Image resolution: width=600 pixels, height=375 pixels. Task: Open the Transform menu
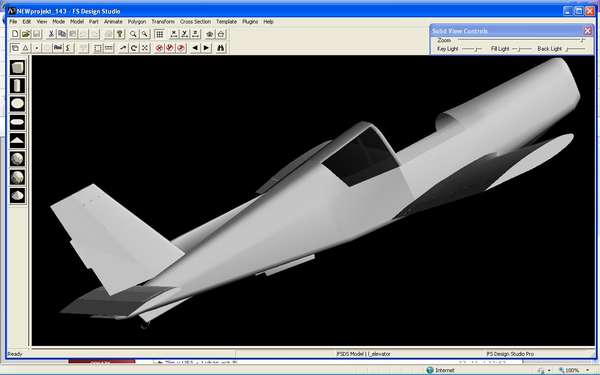pyautogui.click(x=163, y=22)
